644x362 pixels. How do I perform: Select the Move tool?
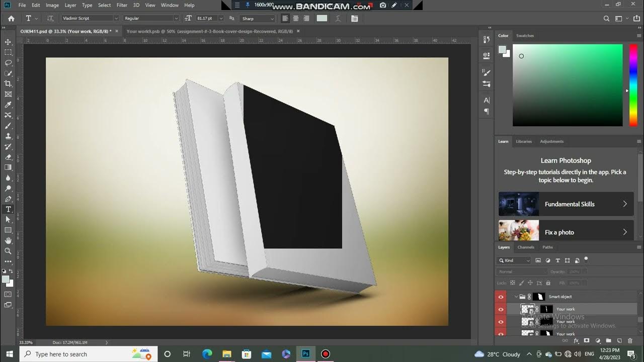click(8, 42)
